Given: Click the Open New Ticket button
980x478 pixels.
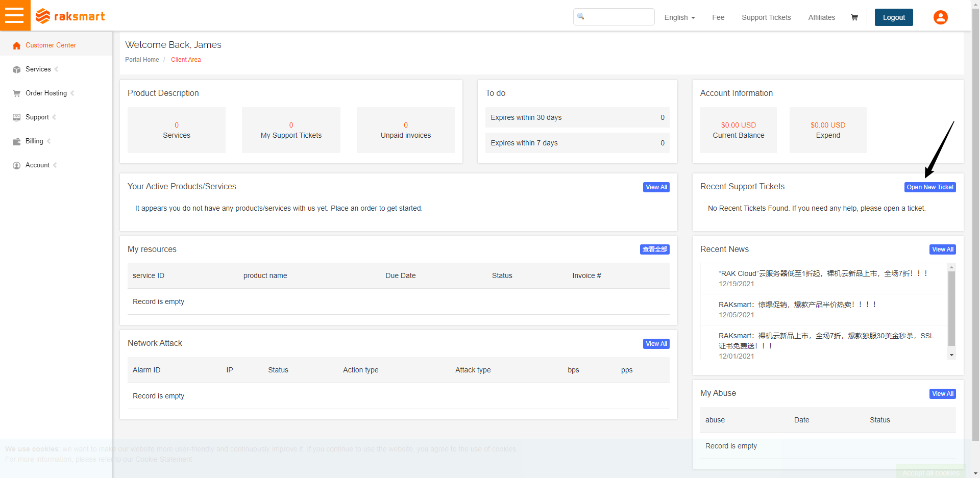Looking at the screenshot, I should [930, 187].
